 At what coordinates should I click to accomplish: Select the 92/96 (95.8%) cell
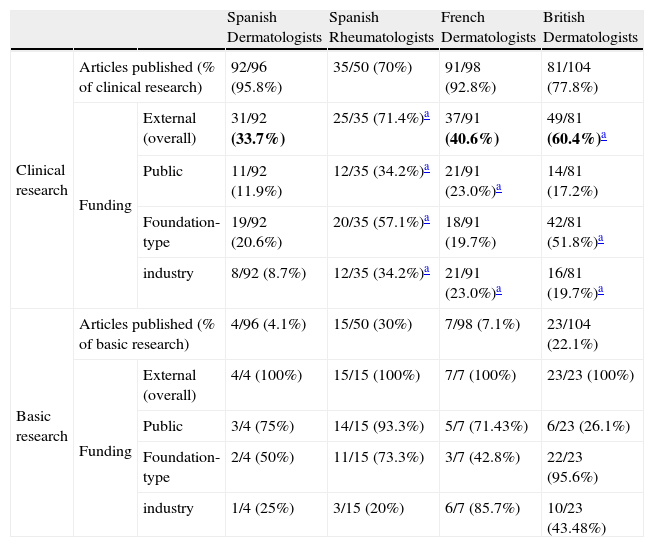coord(254,76)
